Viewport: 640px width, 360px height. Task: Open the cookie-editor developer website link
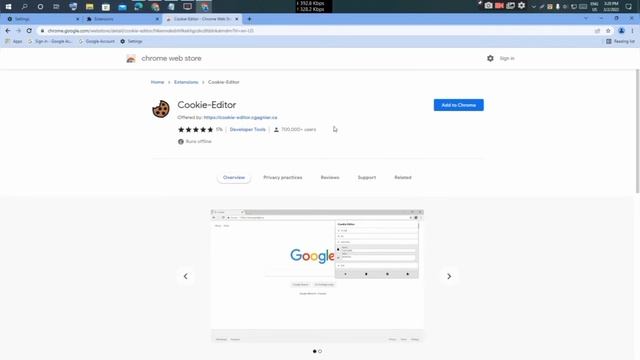click(240, 117)
